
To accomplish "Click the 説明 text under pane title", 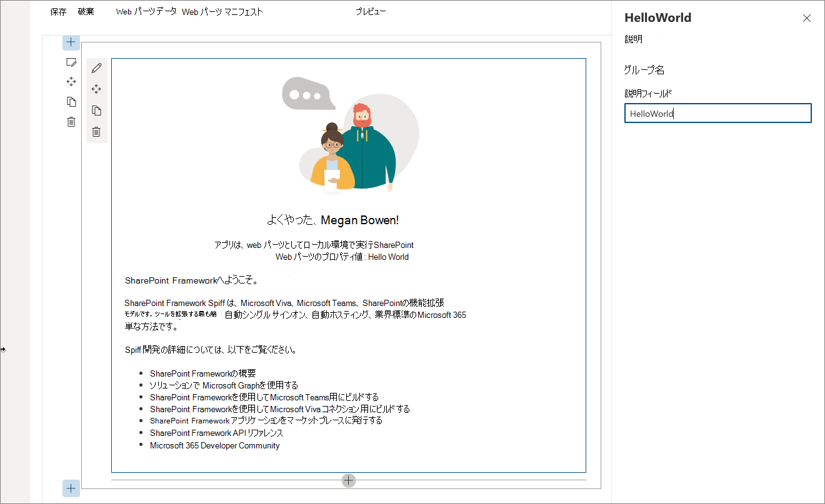I will point(634,39).
